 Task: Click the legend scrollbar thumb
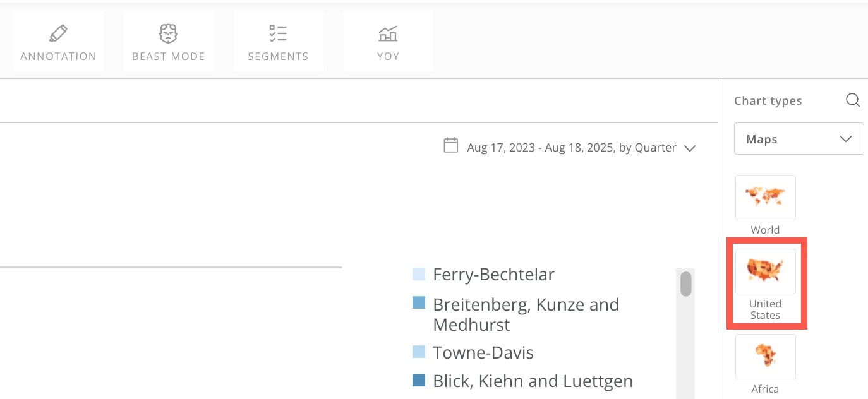pyautogui.click(x=685, y=283)
